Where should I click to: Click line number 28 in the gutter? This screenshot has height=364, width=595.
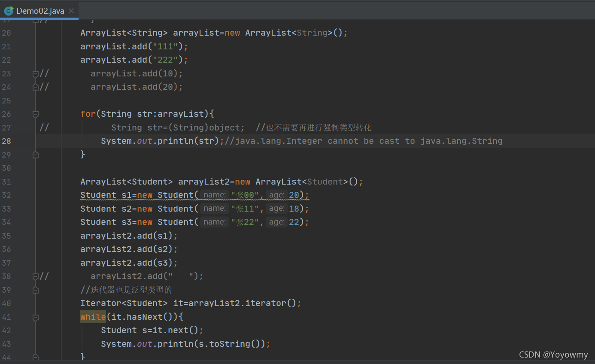click(x=6, y=141)
